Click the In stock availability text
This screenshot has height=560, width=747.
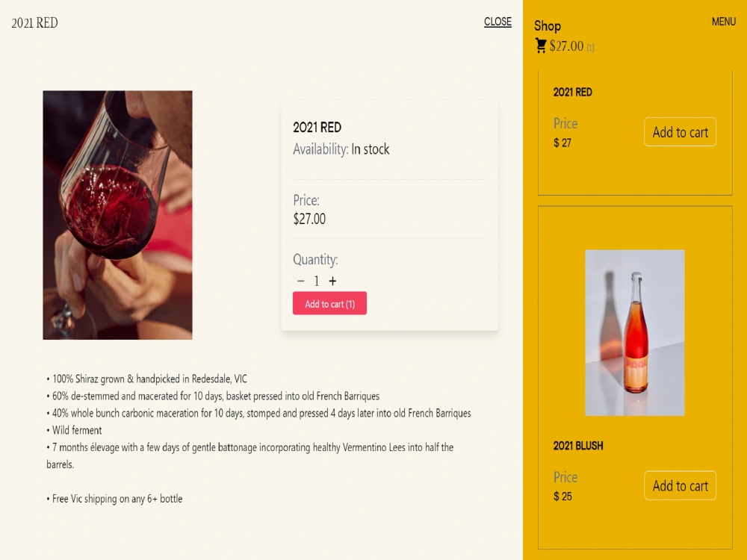tap(371, 149)
